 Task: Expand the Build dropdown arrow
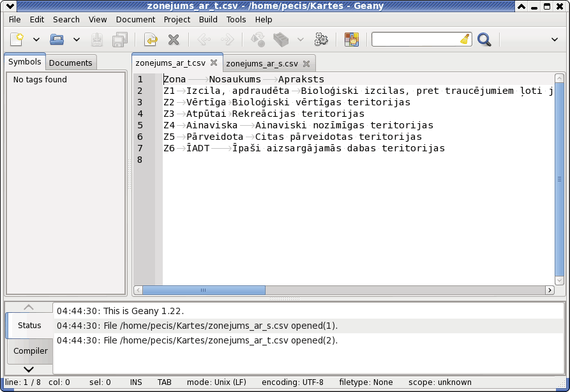click(x=301, y=40)
